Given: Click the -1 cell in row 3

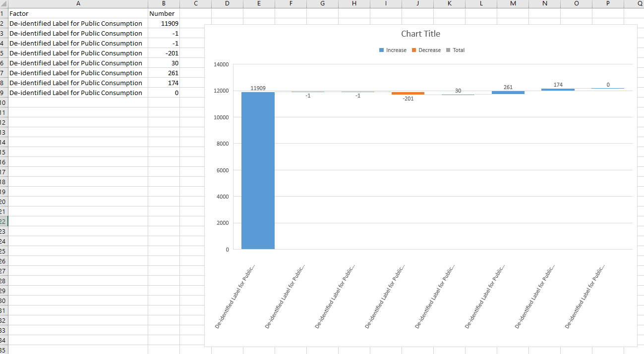Looking at the screenshot, I should (x=164, y=33).
